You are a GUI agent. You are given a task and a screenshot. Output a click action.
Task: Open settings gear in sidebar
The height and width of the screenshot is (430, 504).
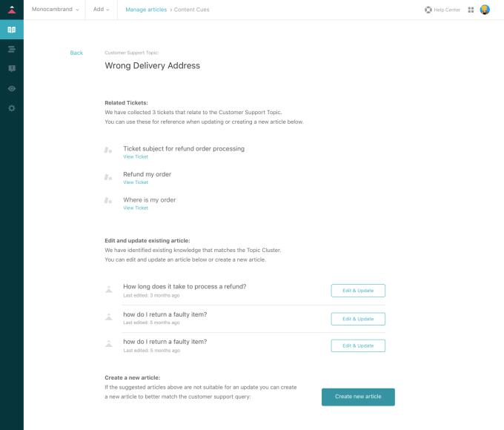click(x=11, y=108)
